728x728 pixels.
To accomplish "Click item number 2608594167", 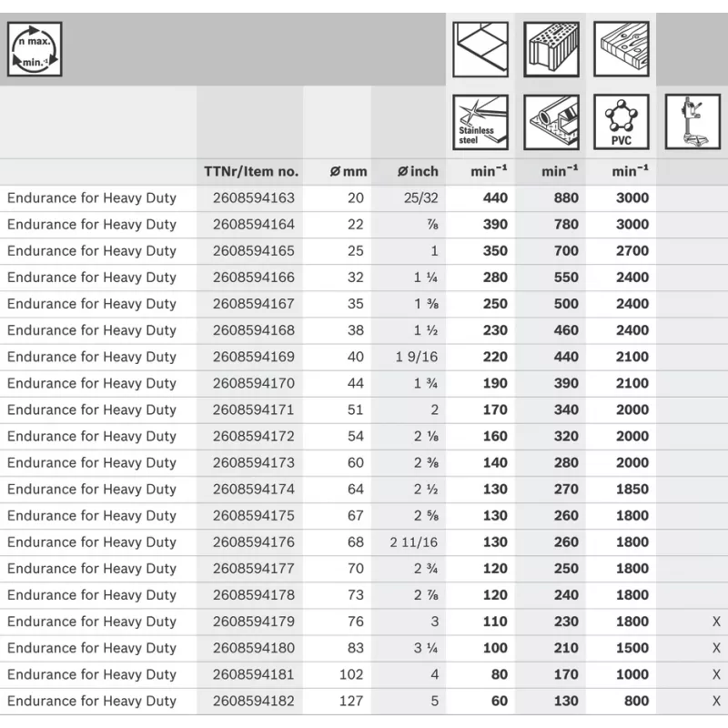I will pos(254,304).
